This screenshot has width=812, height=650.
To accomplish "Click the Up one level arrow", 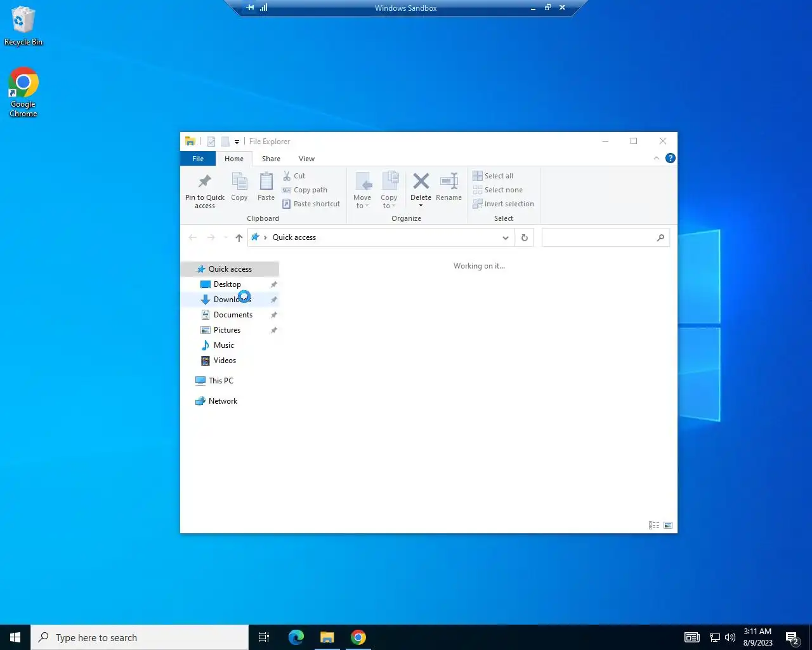I will [239, 237].
